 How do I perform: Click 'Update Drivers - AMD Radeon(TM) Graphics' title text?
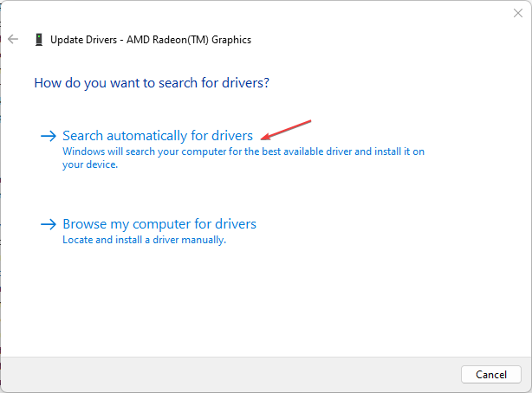coord(151,40)
